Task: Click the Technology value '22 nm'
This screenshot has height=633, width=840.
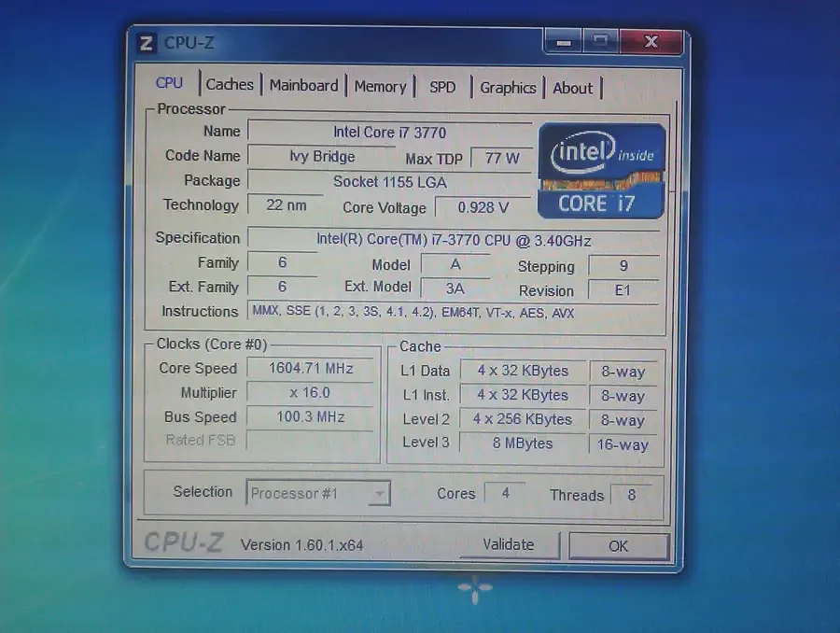Action: (287, 205)
